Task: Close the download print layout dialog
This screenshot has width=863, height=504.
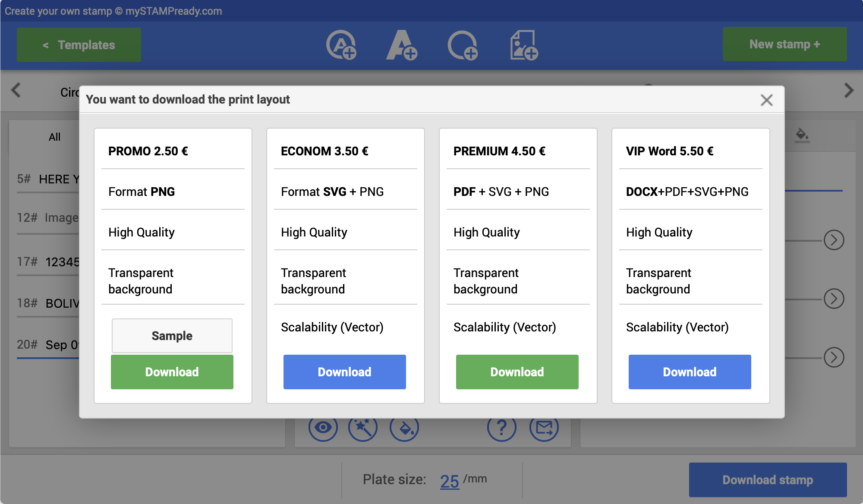Action: tap(766, 100)
